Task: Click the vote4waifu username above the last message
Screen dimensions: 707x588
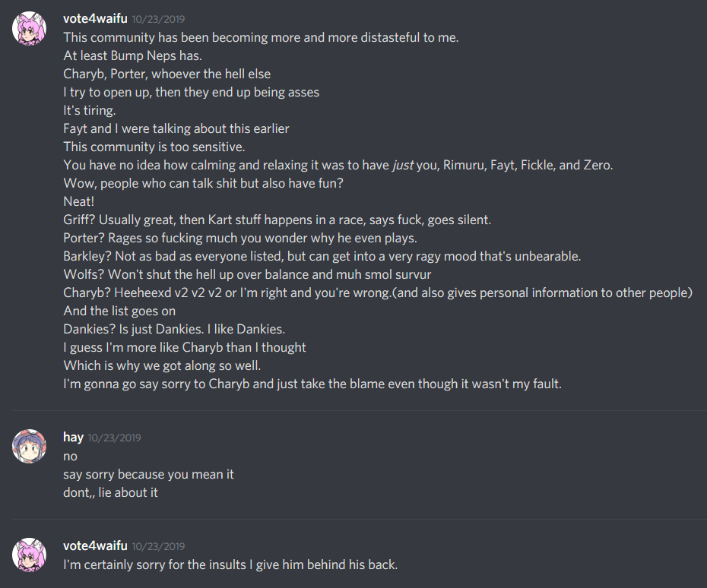Action: [x=95, y=545]
